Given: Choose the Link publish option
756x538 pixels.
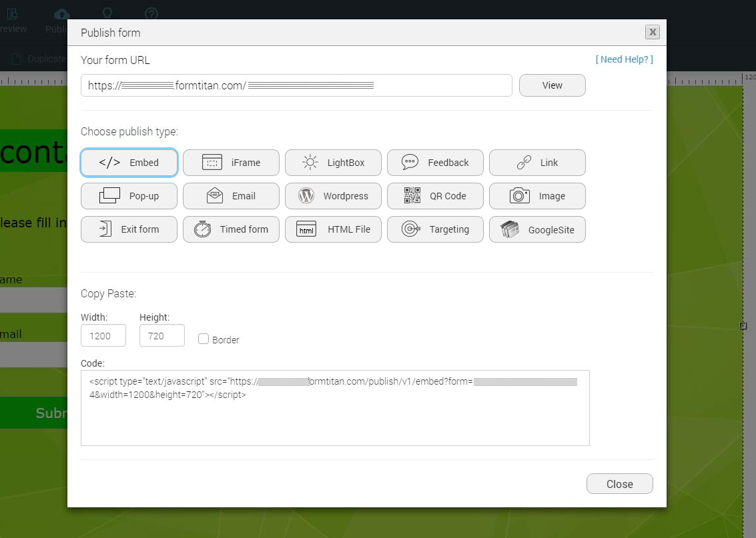Looking at the screenshot, I should click(538, 163).
